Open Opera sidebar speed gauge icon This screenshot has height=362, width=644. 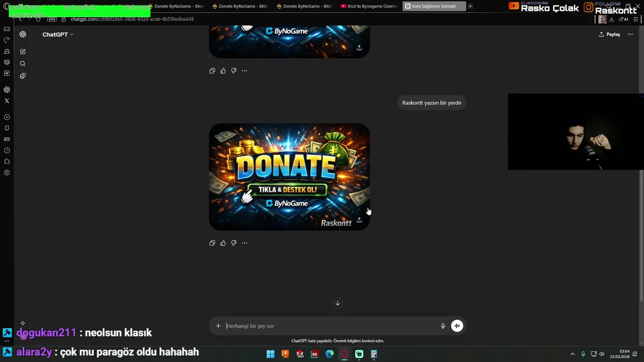coord(7,40)
